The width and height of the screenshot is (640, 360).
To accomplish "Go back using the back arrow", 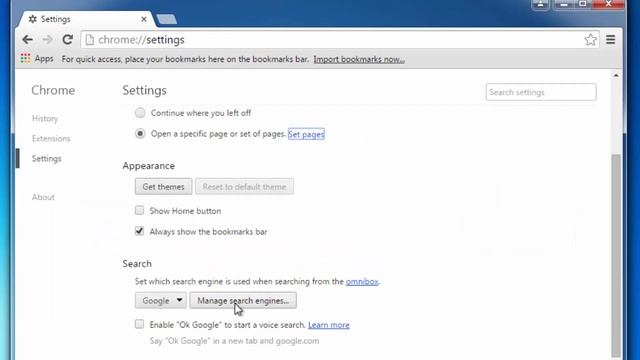I will 27,40.
